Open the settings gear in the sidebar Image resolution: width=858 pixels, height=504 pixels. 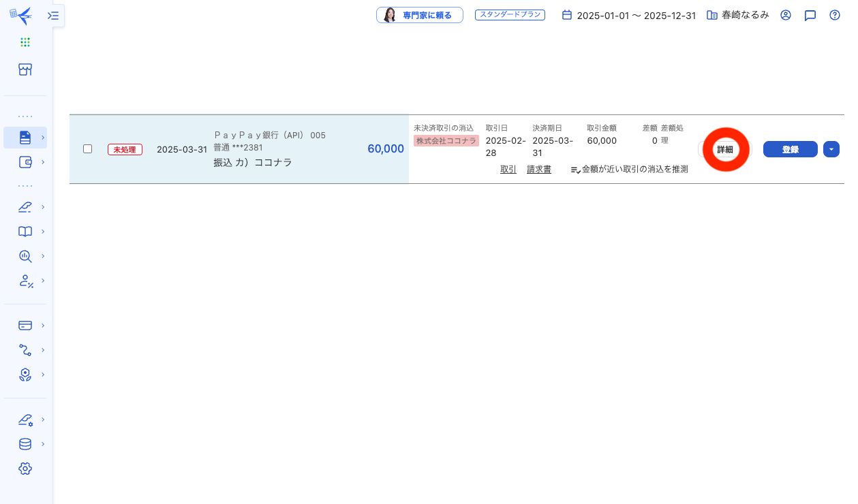click(x=25, y=468)
